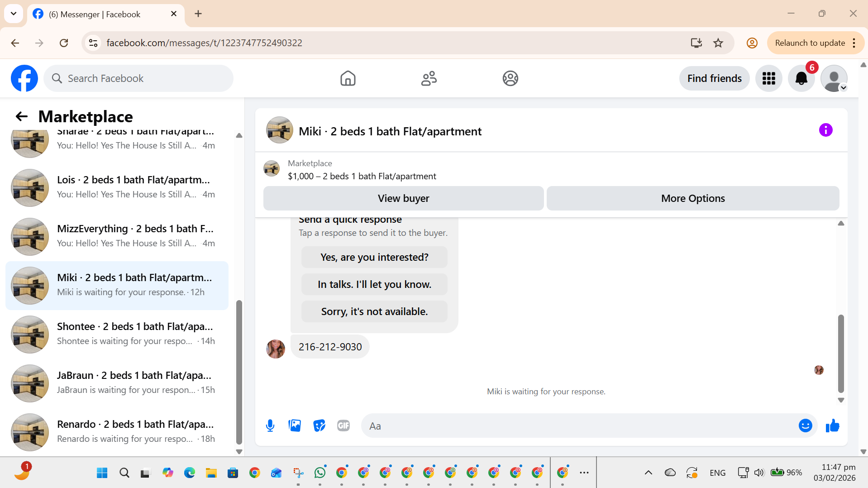Click the View buyer button
Screen dimensions: 868x488
click(x=403, y=198)
